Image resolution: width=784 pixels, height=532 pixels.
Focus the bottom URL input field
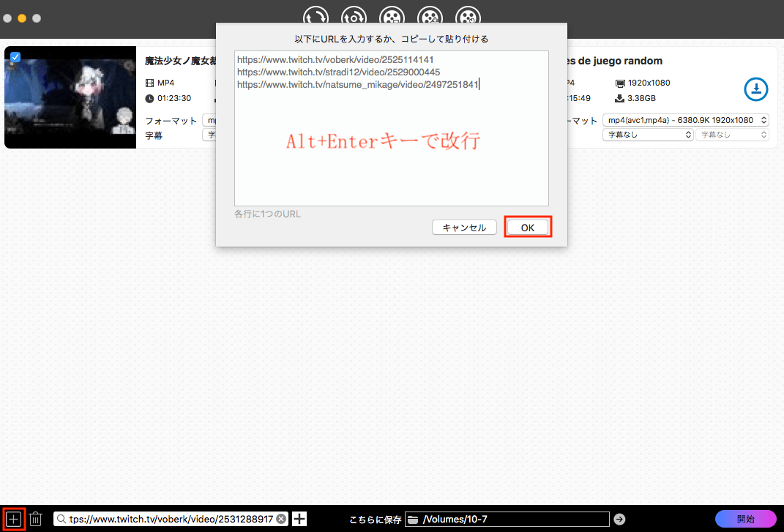click(x=171, y=519)
